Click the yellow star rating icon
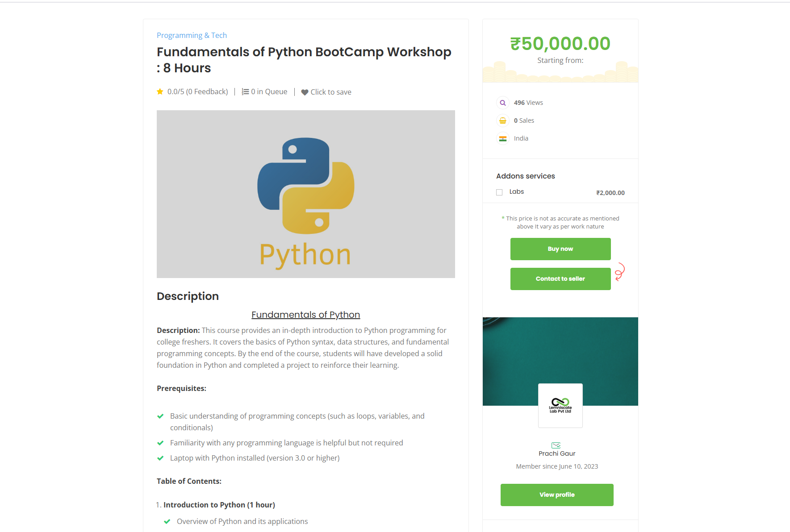 [x=160, y=91]
